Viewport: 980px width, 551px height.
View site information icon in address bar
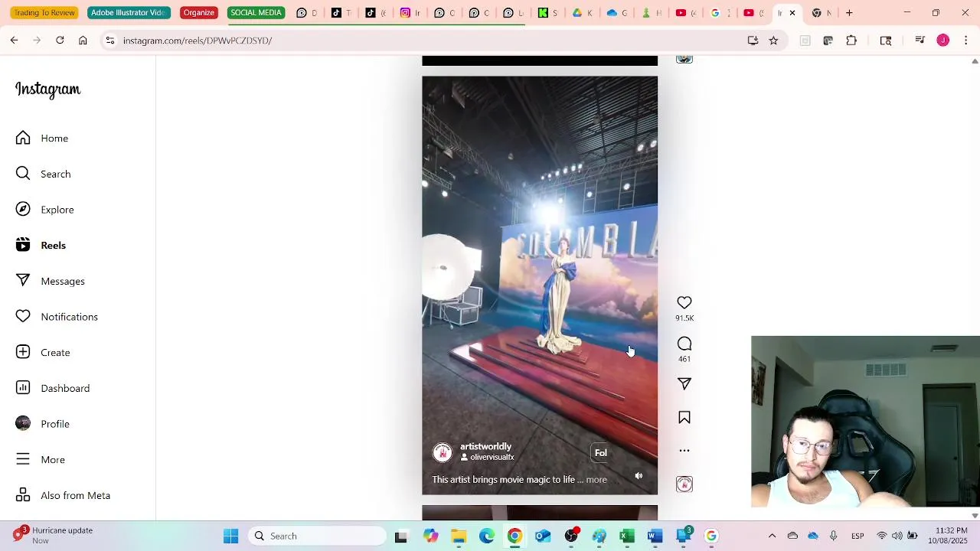click(109, 41)
